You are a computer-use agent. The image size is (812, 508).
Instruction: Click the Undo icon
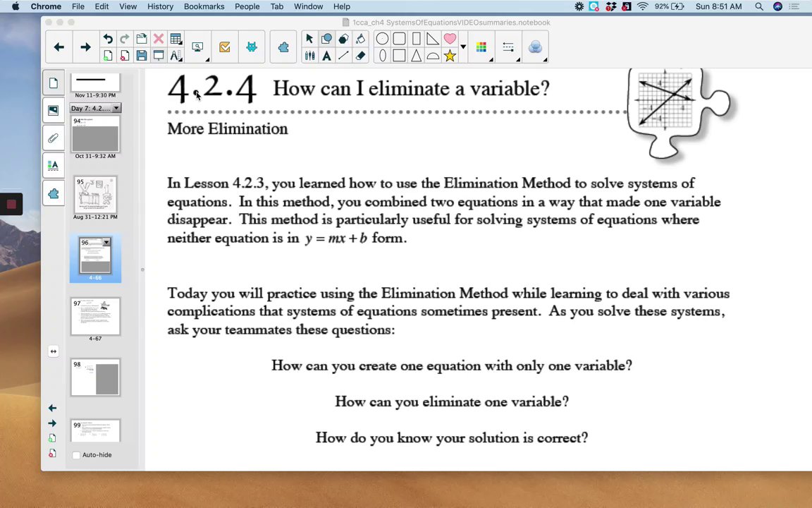[x=108, y=39]
